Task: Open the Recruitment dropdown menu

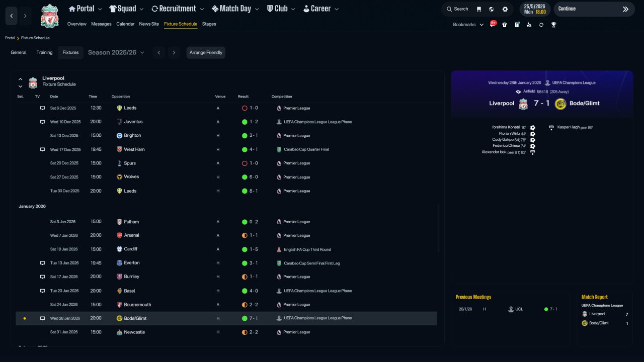Action: 178,9
